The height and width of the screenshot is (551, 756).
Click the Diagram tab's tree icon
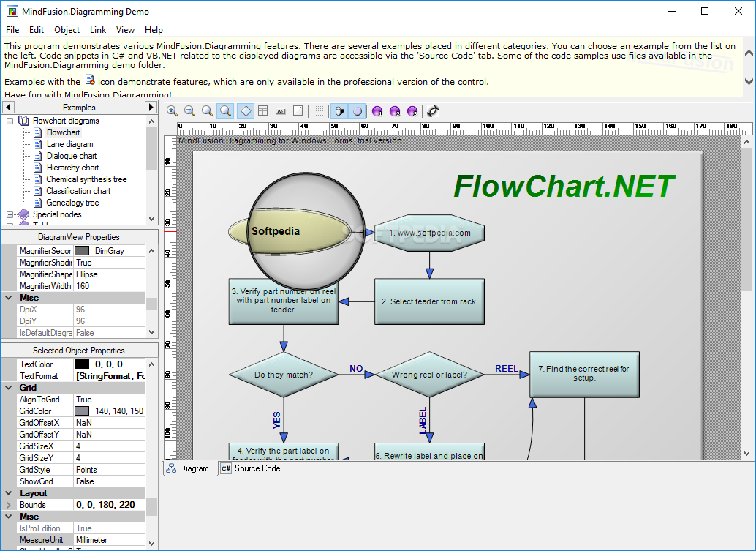click(171, 468)
